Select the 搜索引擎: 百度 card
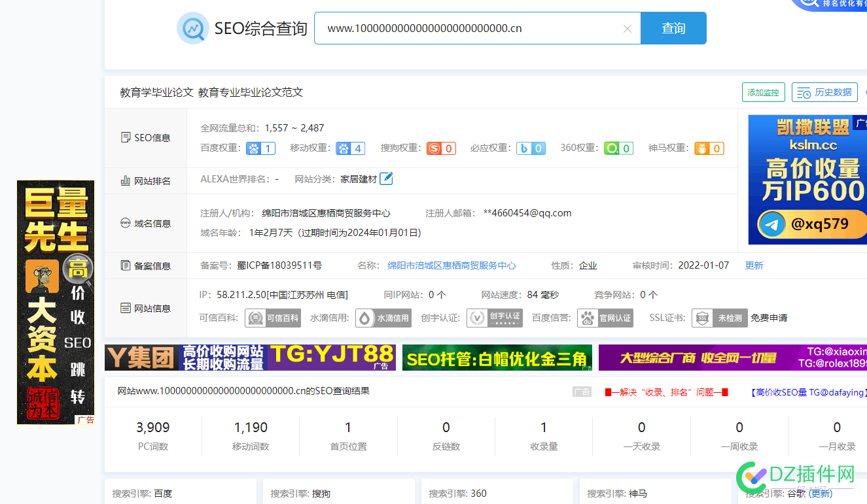This screenshot has height=504, width=867. click(181, 492)
